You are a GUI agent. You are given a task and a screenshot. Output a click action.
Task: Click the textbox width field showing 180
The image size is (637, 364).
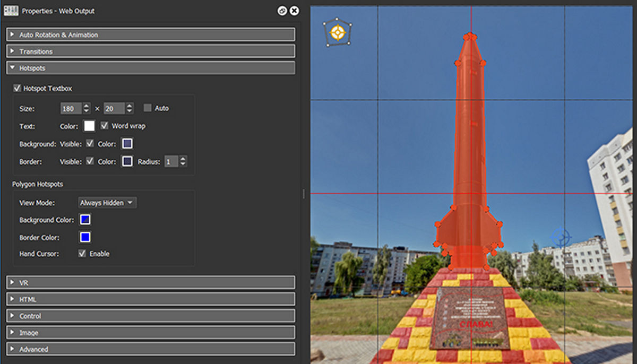click(x=71, y=108)
